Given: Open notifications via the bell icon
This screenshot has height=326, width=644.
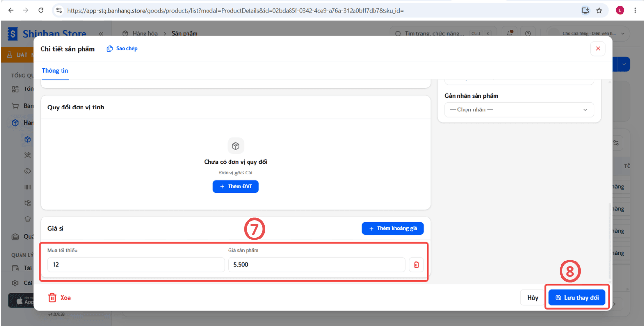Looking at the screenshot, I should [x=510, y=33].
